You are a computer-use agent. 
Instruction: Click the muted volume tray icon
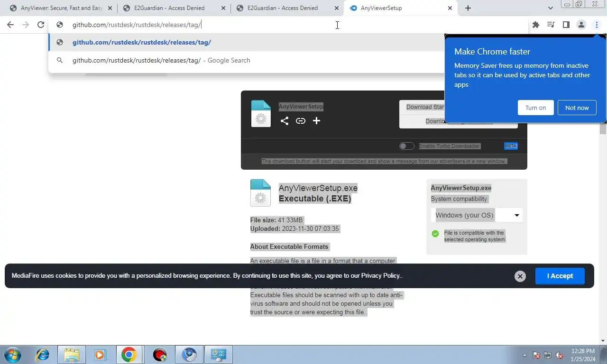(x=559, y=355)
